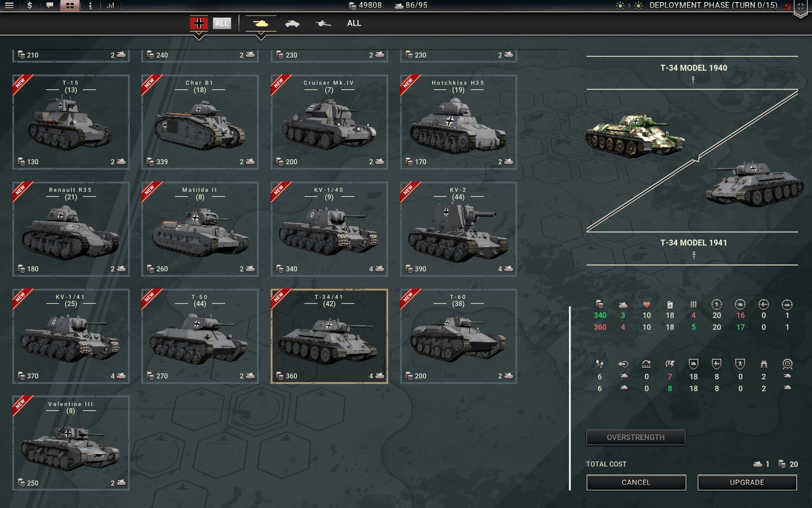The height and width of the screenshot is (508, 812).
Task: Click the naval attack stat icon
Action: coord(787,304)
